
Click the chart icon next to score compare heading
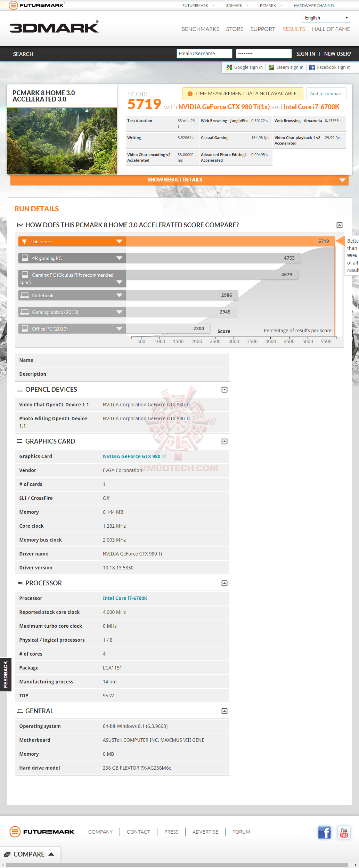click(20, 225)
